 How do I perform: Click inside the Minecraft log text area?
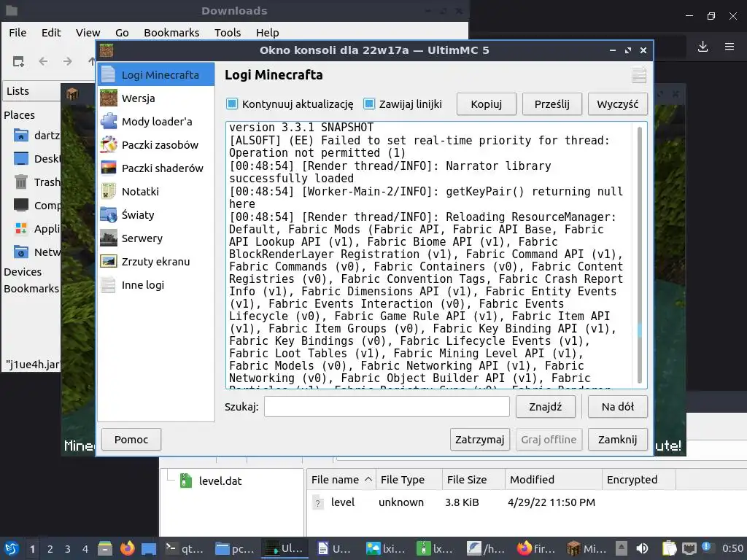click(430, 254)
